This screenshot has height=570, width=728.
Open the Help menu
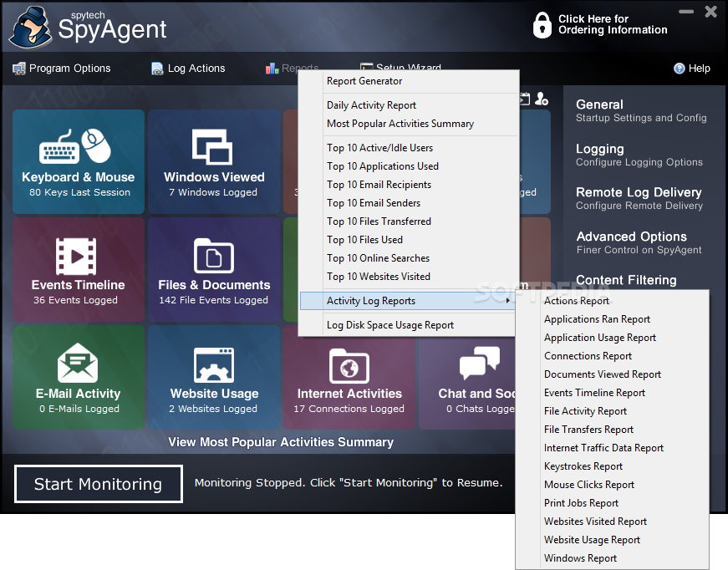pyautogui.click(x=692, y=69)
